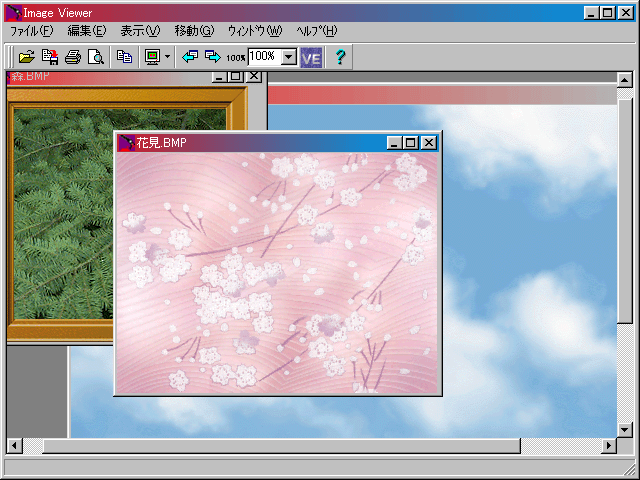The height and width of the screenshot is (480, 640).
Task: Close the 花見.BMP window
Action: tap(429, 143)
